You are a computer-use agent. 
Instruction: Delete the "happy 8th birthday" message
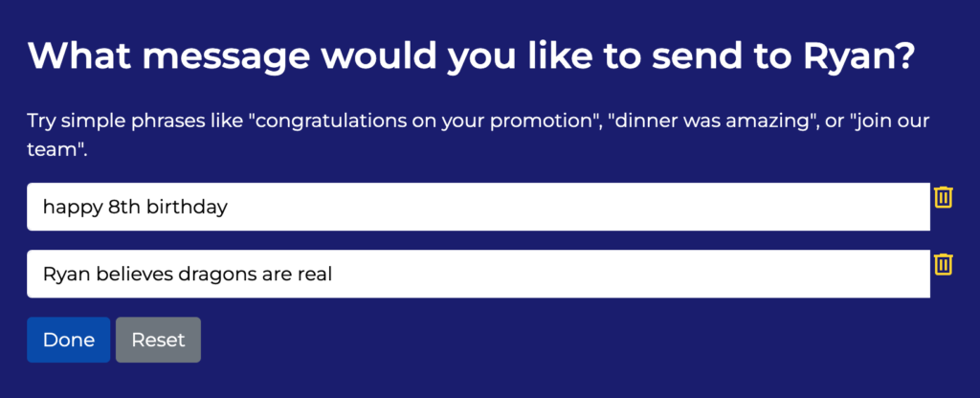pyautogui.click(x=943, y=197)
